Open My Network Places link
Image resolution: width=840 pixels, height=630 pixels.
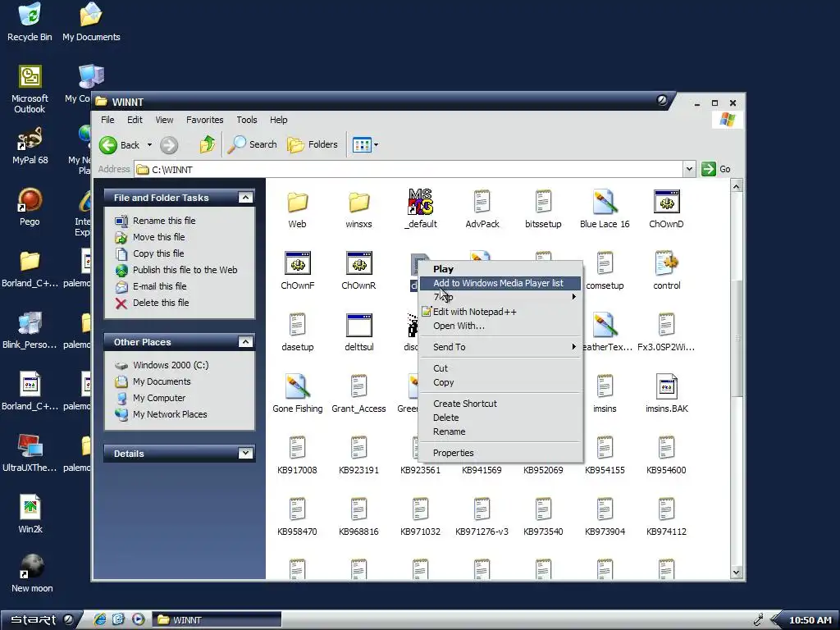click(170, 414)
